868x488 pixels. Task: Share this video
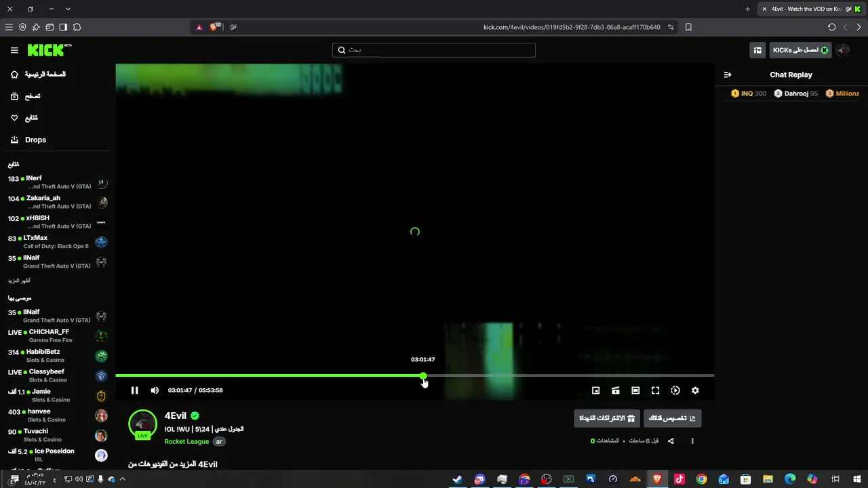(x=671, y=441)
